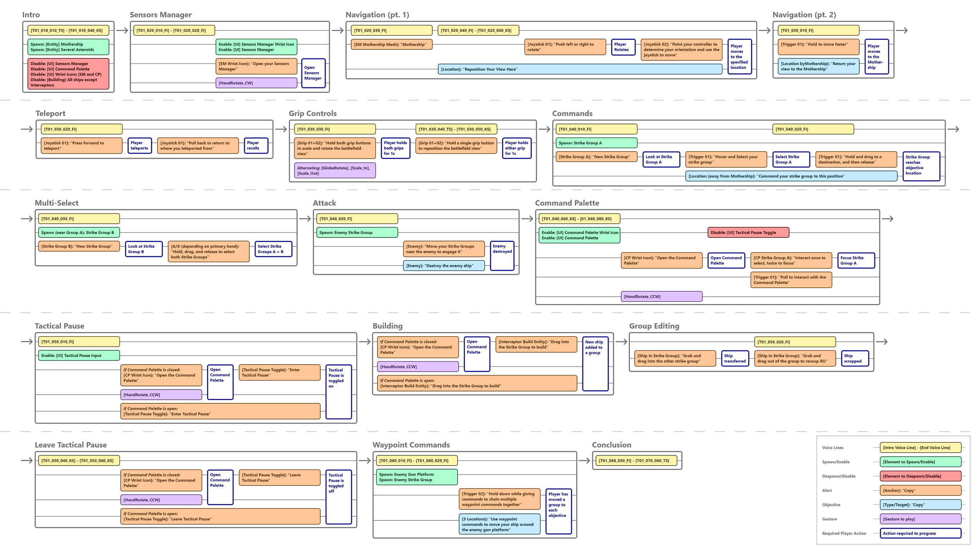980x551 pixels.
Task: Click the Player teleports action box
Action: (x=140, y=146)
